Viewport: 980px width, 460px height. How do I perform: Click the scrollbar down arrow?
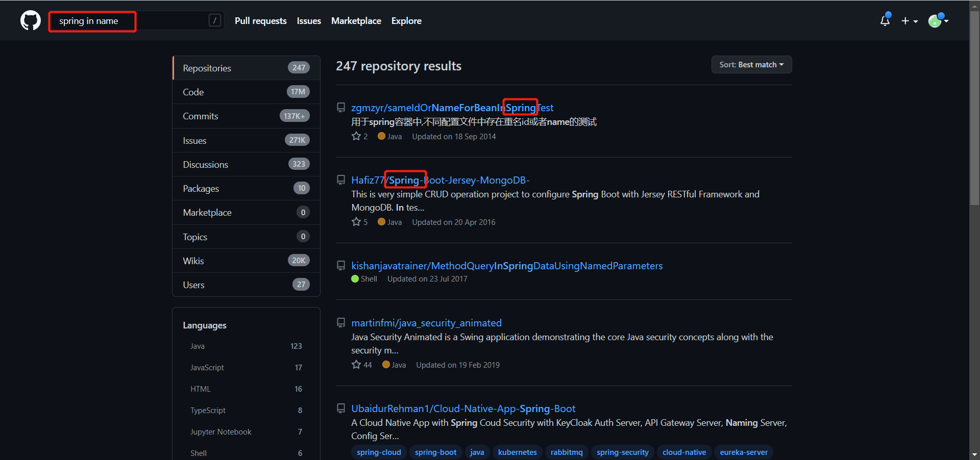point(974,454)
